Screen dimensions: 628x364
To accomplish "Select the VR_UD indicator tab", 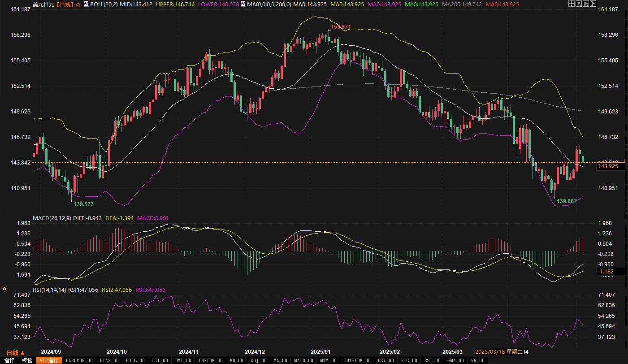I will point(477,360).
